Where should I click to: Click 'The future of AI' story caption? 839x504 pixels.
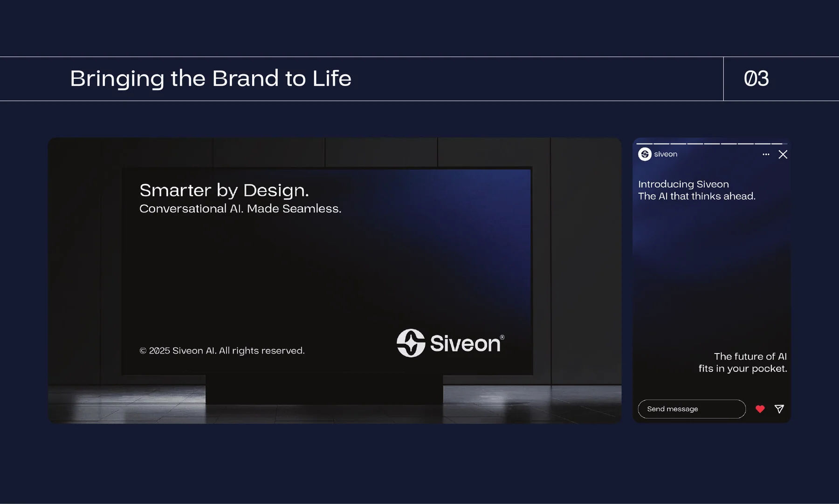[x=750, y=356]
